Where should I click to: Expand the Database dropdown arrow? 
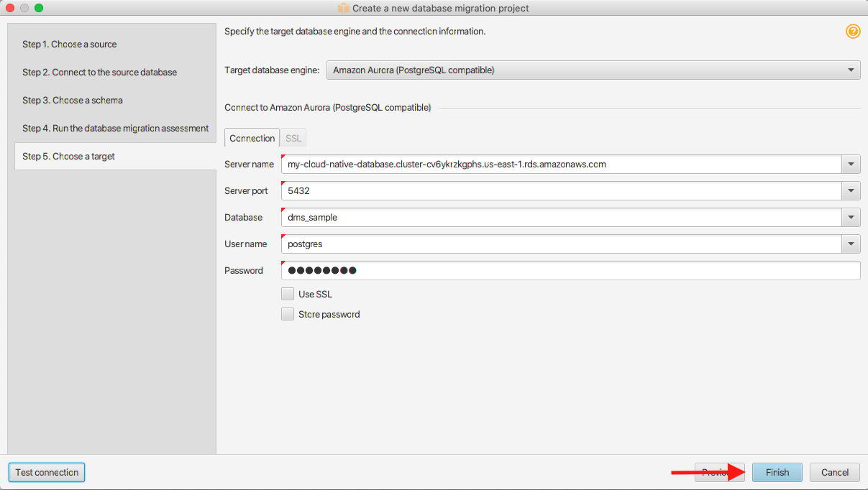[851, 218]
